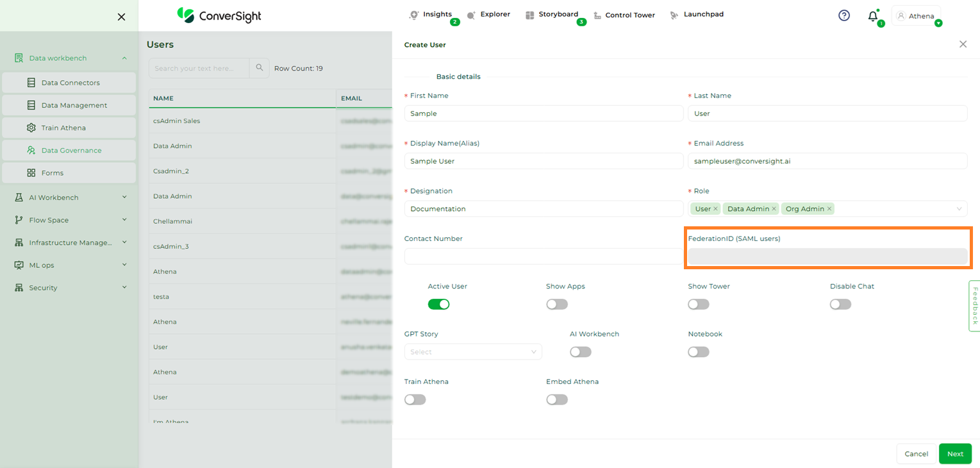Enable the Show Apps toggle
Screen dimensions: 980x468
click(557, 305)
